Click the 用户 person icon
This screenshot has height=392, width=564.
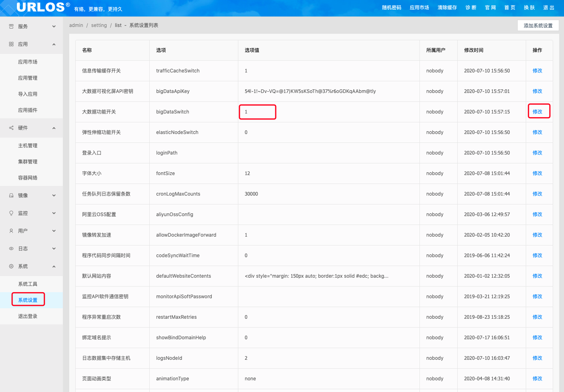pyautogui.click(x=11, y=231)
